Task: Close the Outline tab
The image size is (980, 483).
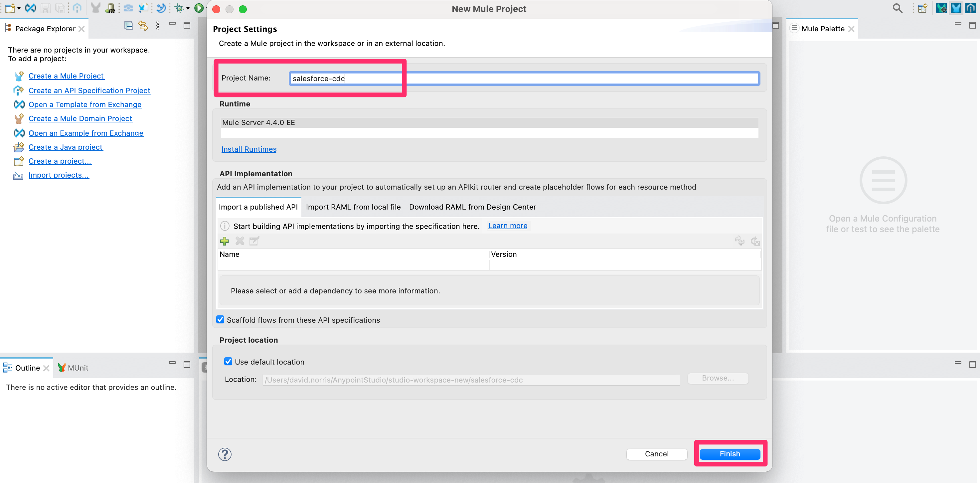Action: [47, 368]
